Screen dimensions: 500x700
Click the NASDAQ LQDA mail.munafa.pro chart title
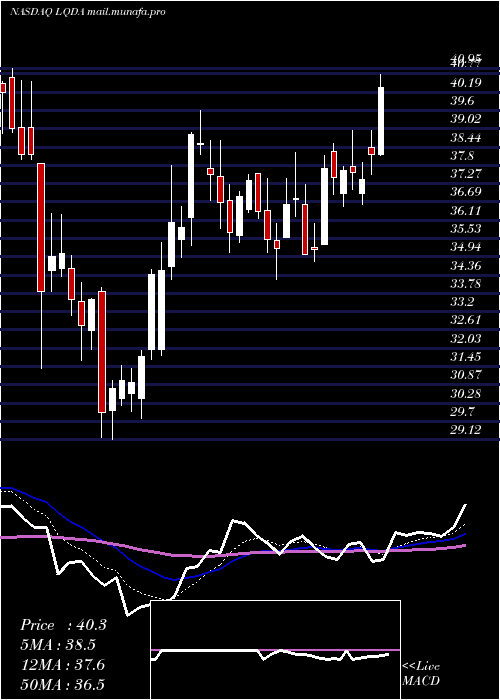coord(88,12)
